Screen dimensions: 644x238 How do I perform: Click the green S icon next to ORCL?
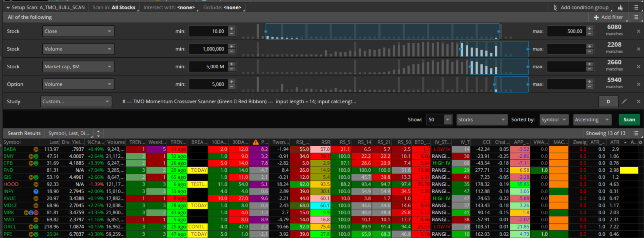point(36,227)
